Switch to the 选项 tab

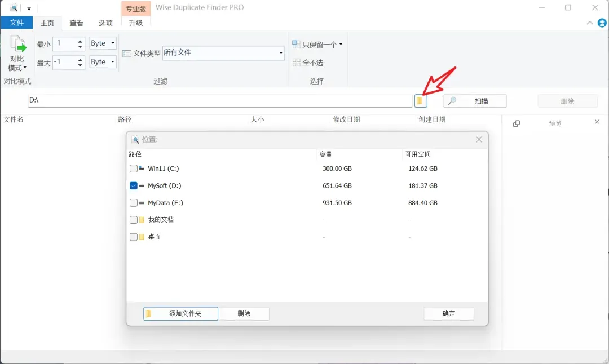coord(105,23)
